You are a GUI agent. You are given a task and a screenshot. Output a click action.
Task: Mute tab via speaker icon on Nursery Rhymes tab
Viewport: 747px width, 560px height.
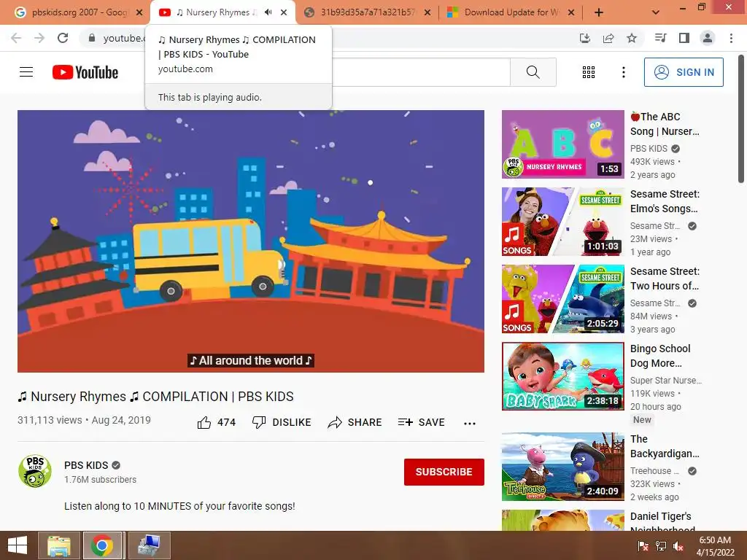(x=268, y=12)
